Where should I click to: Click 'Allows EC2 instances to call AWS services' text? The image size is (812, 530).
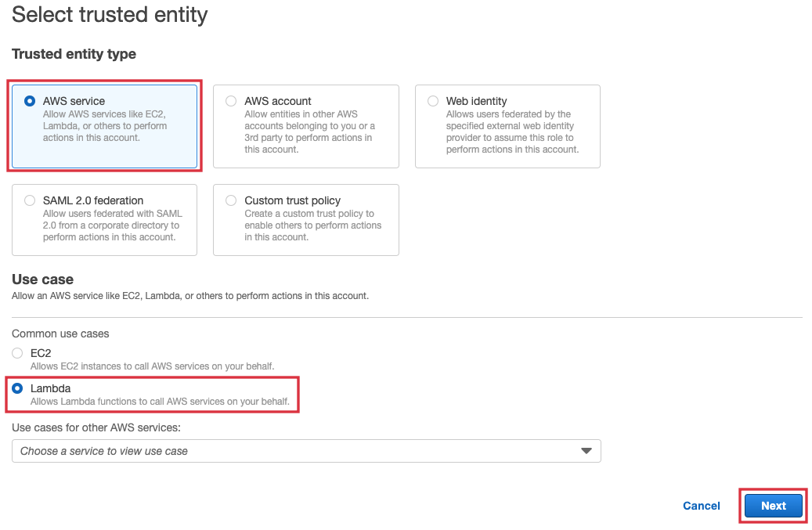(x=152, y=366)
